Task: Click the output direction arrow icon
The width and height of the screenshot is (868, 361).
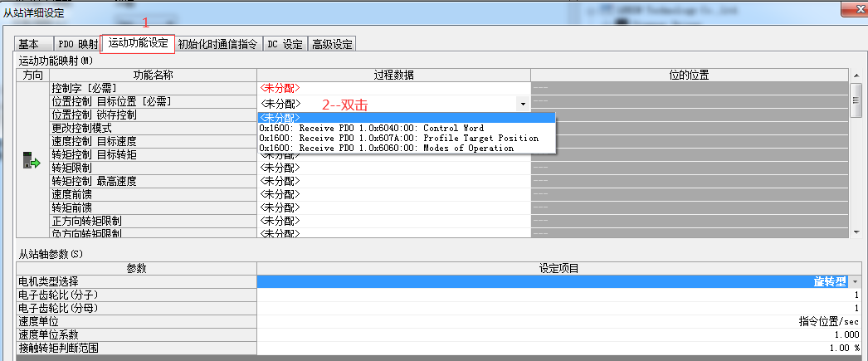Action: 32,160
